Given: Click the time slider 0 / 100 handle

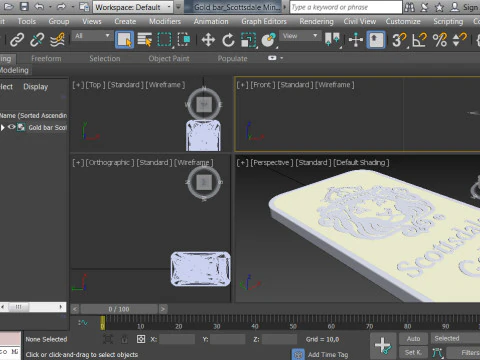Looking at the screenshot, I should point(119,309).
